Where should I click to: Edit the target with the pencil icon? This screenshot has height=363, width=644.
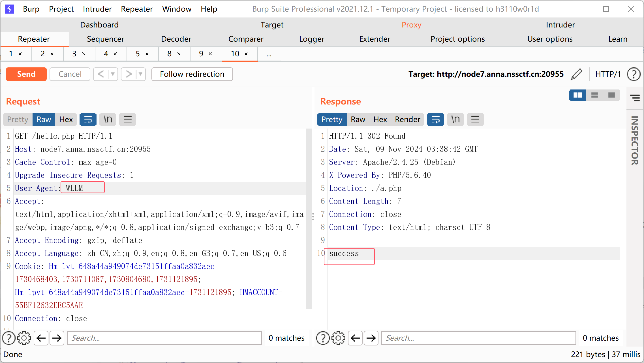(x=577, y=74)
